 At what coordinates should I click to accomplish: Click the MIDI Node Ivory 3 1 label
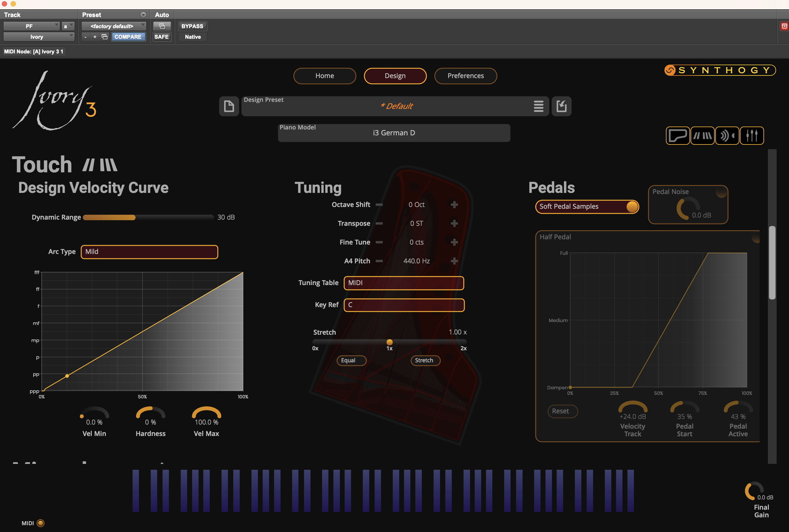33,52
